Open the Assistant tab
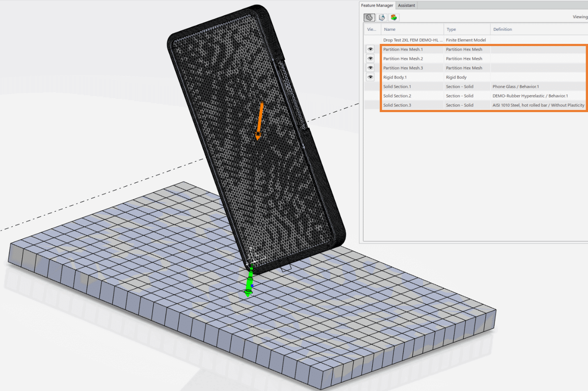Image resolution: width=588 pixels, height=391 pixels. [x=406, y=5]
